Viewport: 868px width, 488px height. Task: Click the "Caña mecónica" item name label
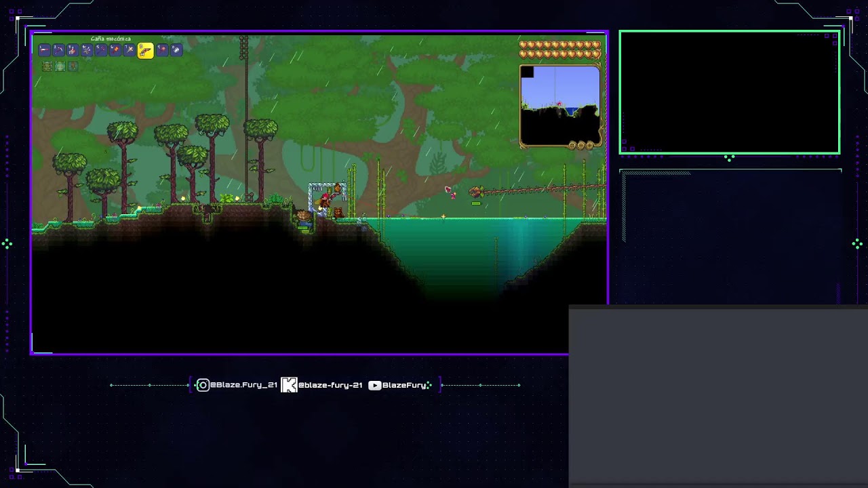pyautogui.click(x=111, y=39)
